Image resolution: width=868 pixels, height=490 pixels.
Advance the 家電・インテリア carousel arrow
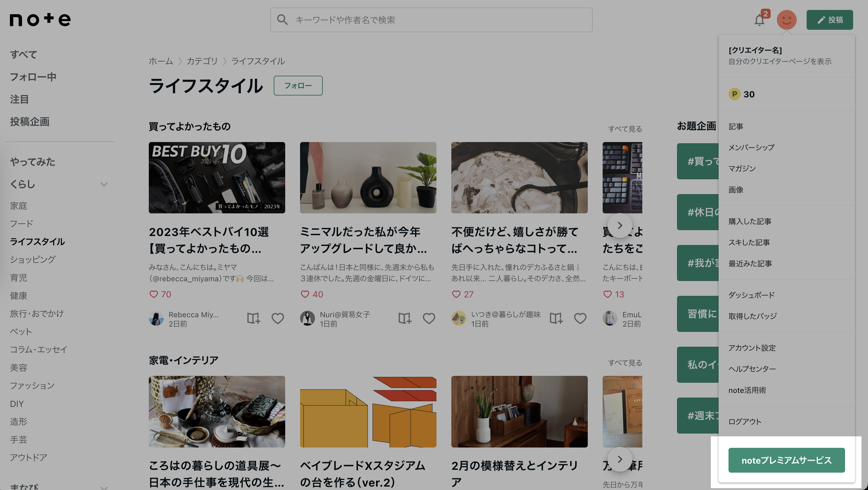click(x=620, y=459)
